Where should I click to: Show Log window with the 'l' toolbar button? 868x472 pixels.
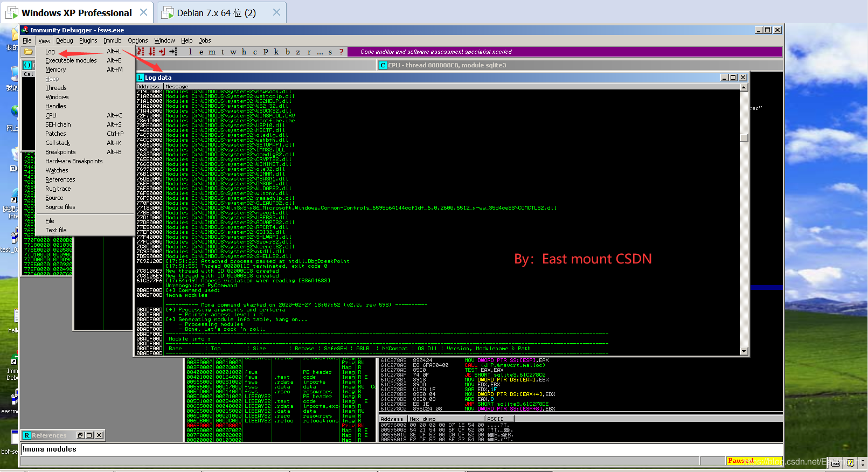coord(190,52)
